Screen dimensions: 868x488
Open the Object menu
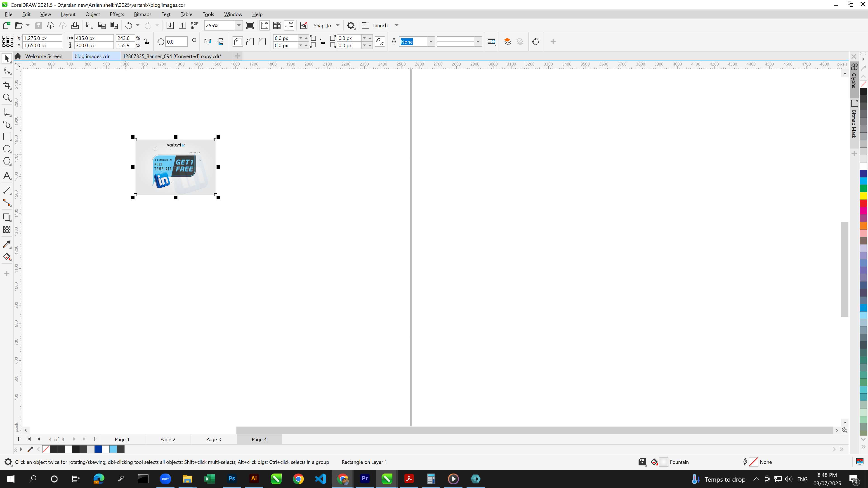(x=92, y=14)
